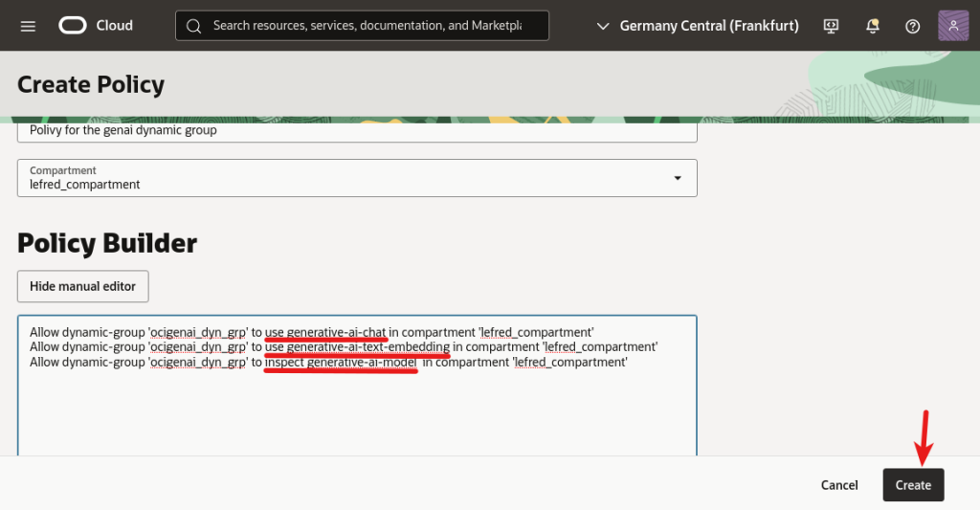Cancel policy creation
980x510 pixels.
tap(839, 485)
